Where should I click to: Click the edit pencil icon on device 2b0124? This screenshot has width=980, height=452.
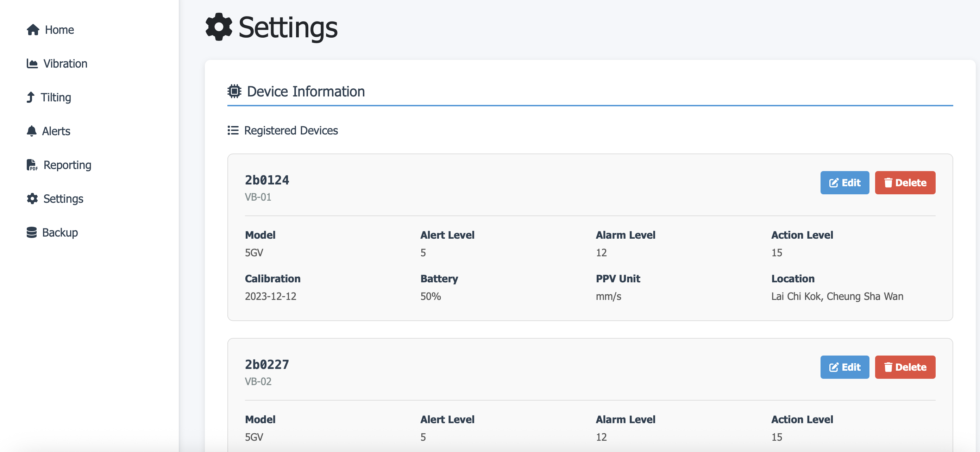834,183
